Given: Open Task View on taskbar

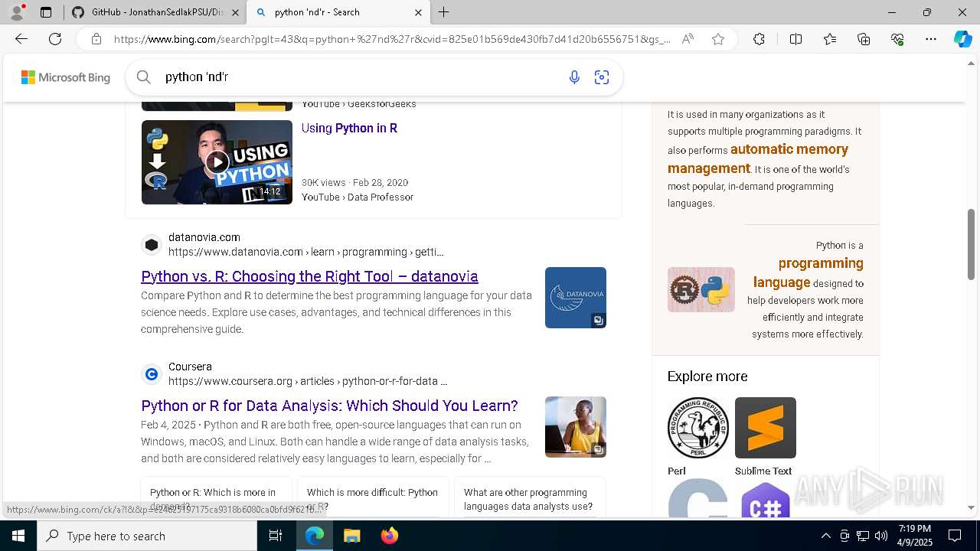Looking at the screenshot, I should (x=276, y=536).
